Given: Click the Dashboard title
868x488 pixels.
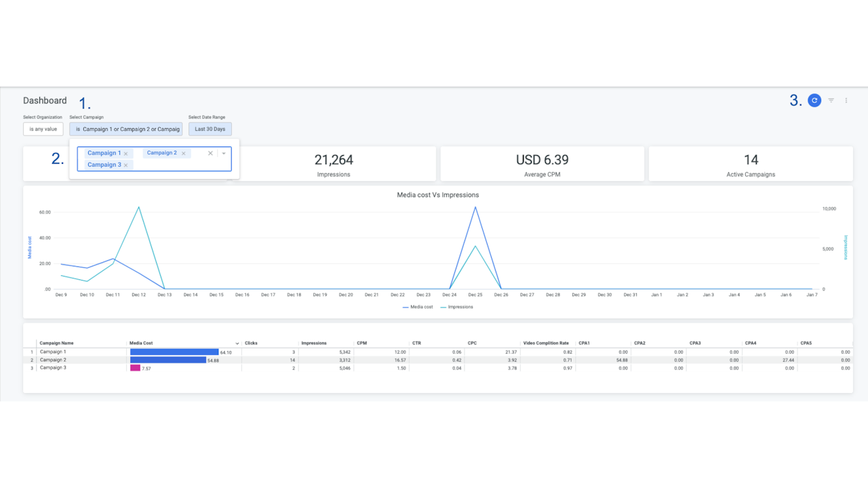Looking at the screenshot, I should click(x=45, y=100).
